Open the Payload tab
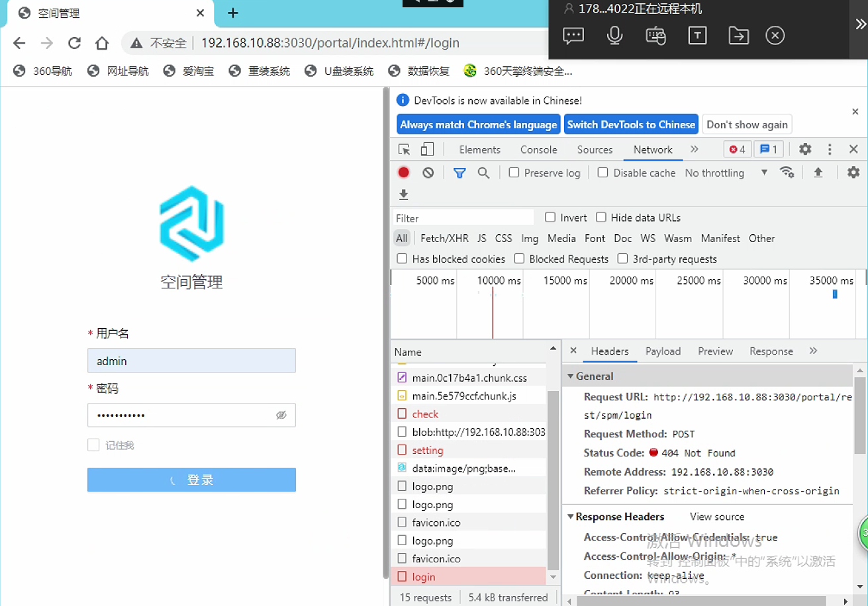This screenshot has height=606, width=868. point(663,351)
